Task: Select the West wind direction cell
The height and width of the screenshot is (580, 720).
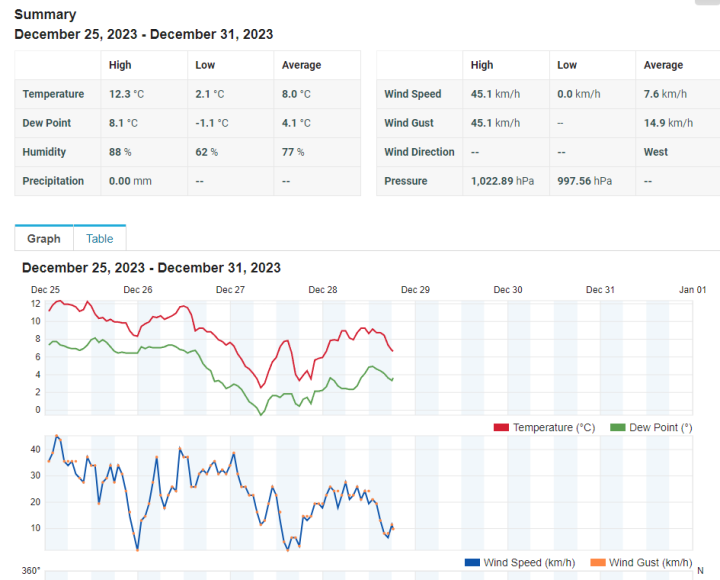Action: pos(656,152)
